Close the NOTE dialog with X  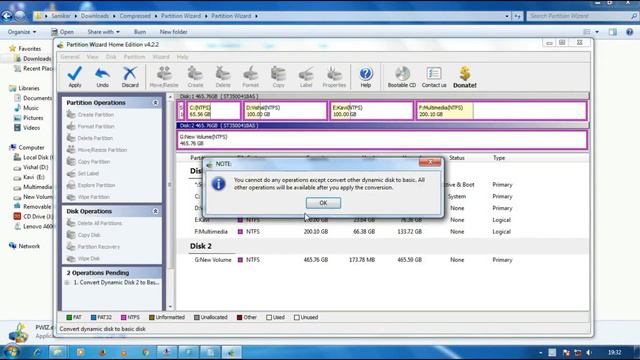tap(430, 162)
